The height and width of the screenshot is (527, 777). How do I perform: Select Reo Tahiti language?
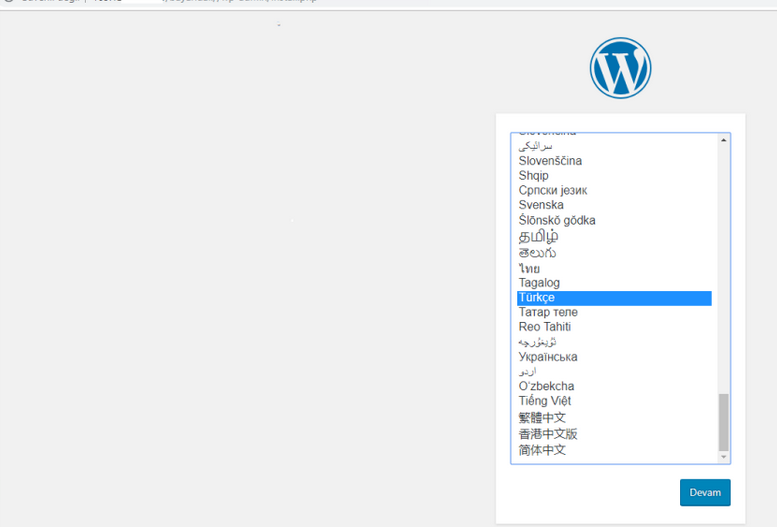tap(614, 327)
